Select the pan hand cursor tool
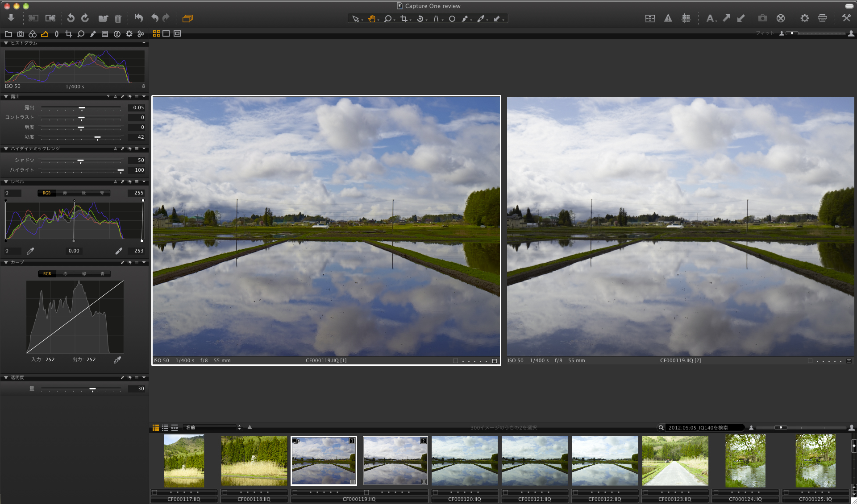Viewport: 857px width, 504px height. (371, 19)
